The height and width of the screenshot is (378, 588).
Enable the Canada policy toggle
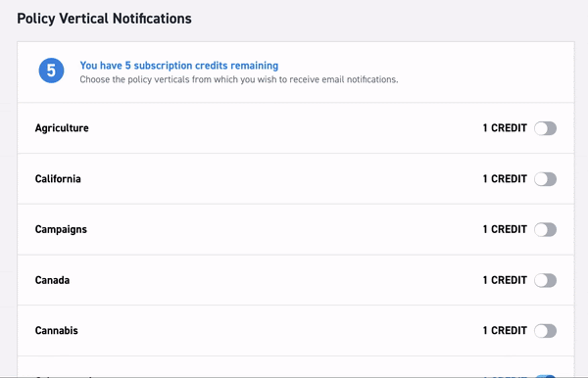pyautogui.click(x=545, y=280)
